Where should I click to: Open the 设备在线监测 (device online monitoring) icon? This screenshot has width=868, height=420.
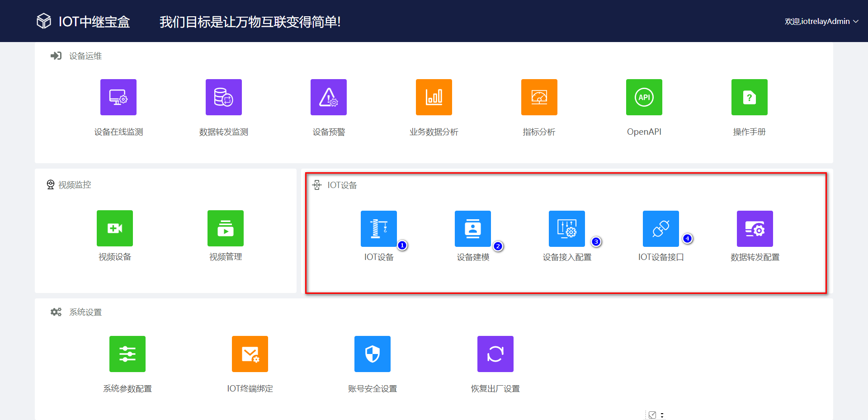tap(118, 97)
